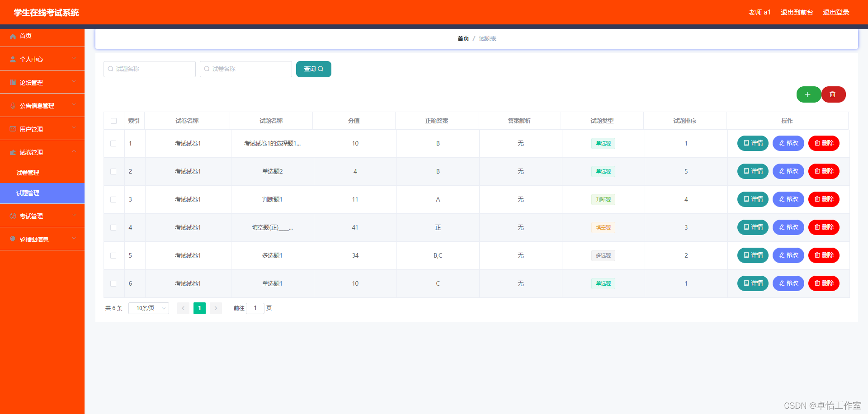This screenshot has width=868, height=414.
Task: Click the green add (+) button
Action: point(808,94)
